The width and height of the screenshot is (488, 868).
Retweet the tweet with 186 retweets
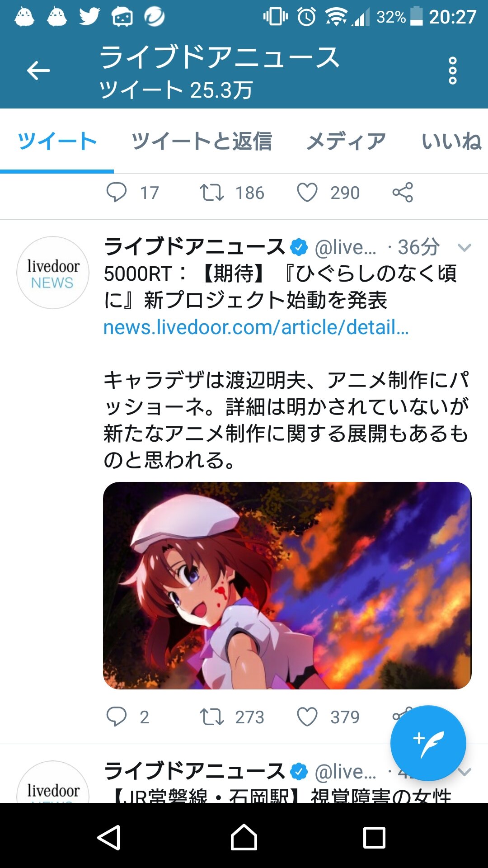point(212,192)
